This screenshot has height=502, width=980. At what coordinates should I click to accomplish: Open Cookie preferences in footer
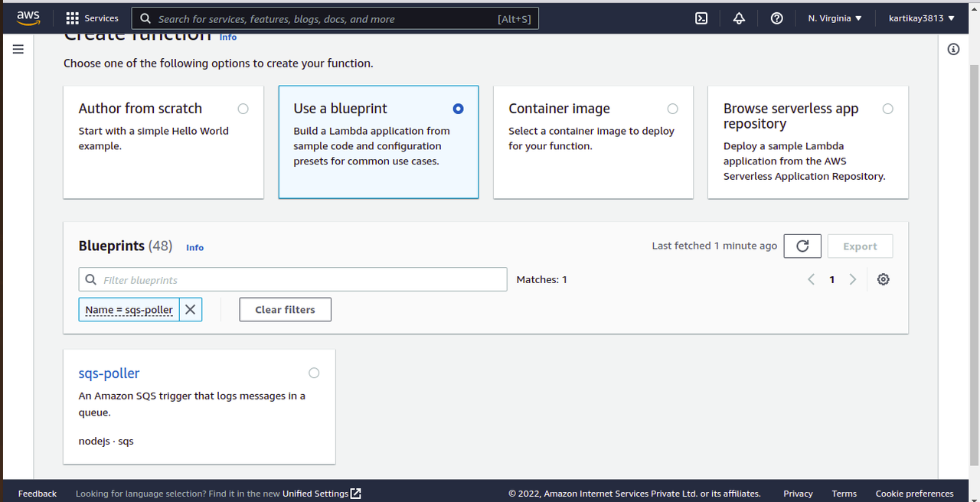[x=915, y=494]
